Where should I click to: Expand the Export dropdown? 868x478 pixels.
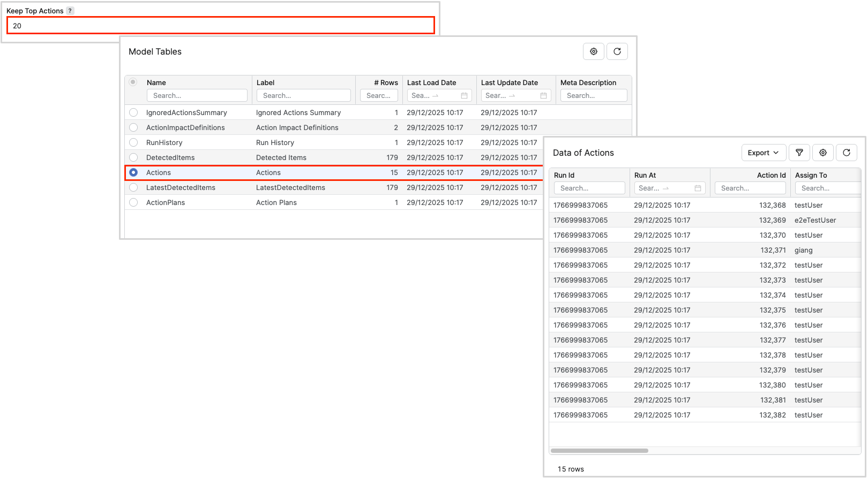point(764,153)
